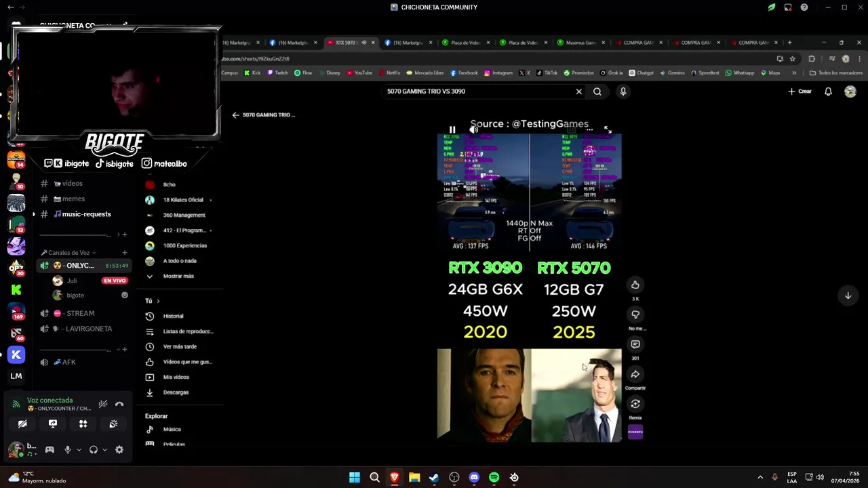Open the Remix option
868x488 pixels.
[x=635, y=404]
